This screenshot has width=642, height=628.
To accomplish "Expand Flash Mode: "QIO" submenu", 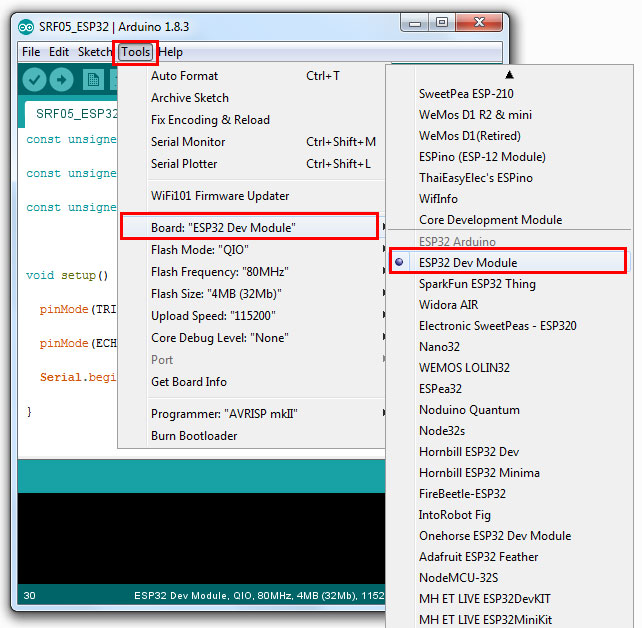I will click(x=251, y=250).
